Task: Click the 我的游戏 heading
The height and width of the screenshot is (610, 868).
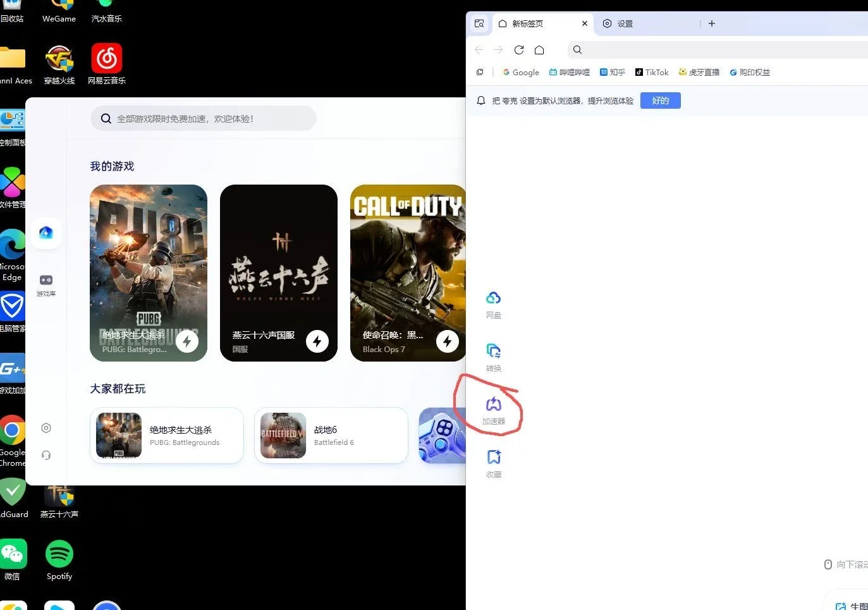Action: click(112, 166)
